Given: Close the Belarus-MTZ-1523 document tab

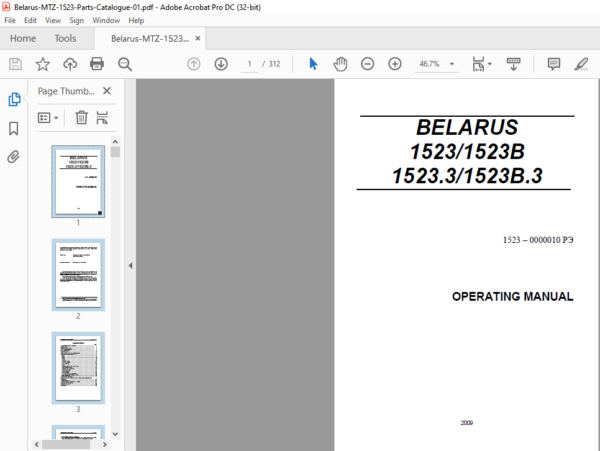Looking at the screenshot, I should pyautogui.click(x=198, y=38).
